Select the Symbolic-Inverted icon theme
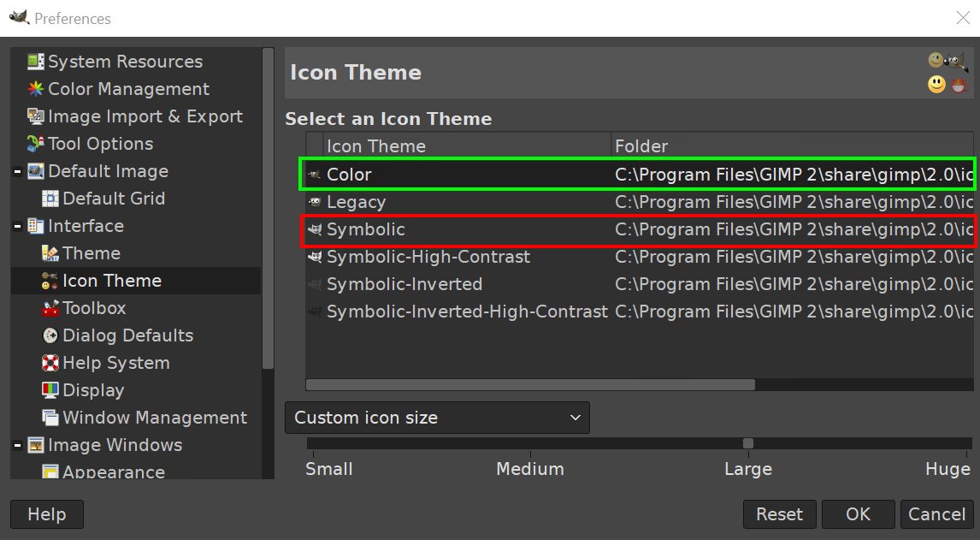 click(404, 283)
